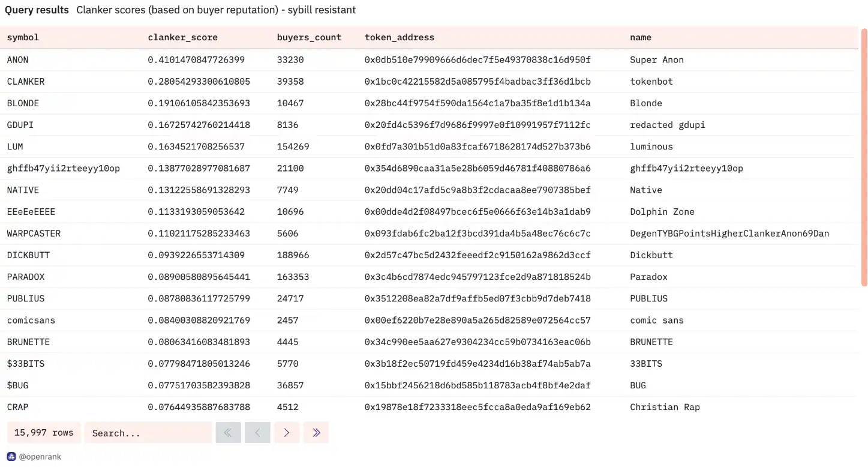Click the table Search field

click(148, 433)
